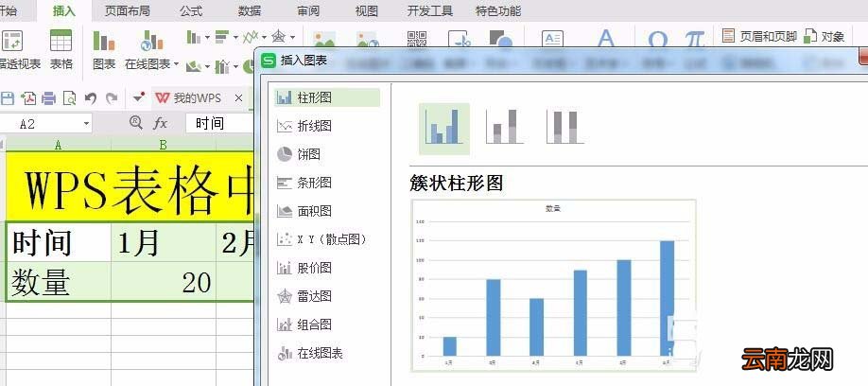The width and height of the screenshot is (868, 386).
Task: Insert a 表格 table from ribbon
Action: pyautogui.click(x=61, y=50)
